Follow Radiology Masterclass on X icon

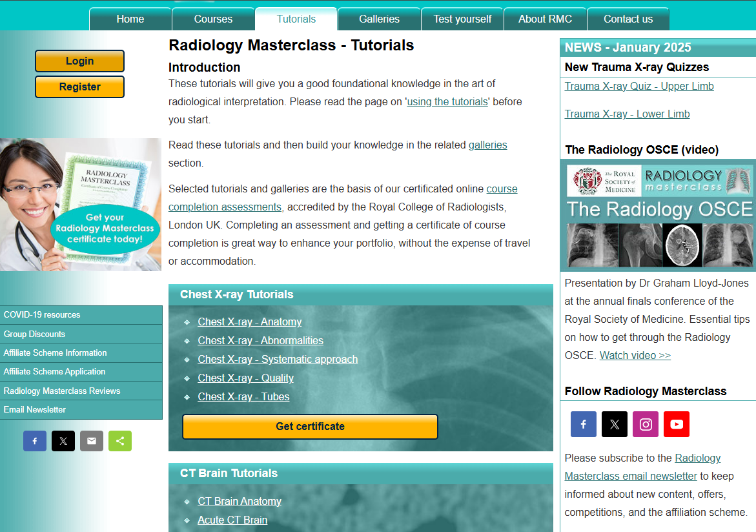[x=614, y=424]
